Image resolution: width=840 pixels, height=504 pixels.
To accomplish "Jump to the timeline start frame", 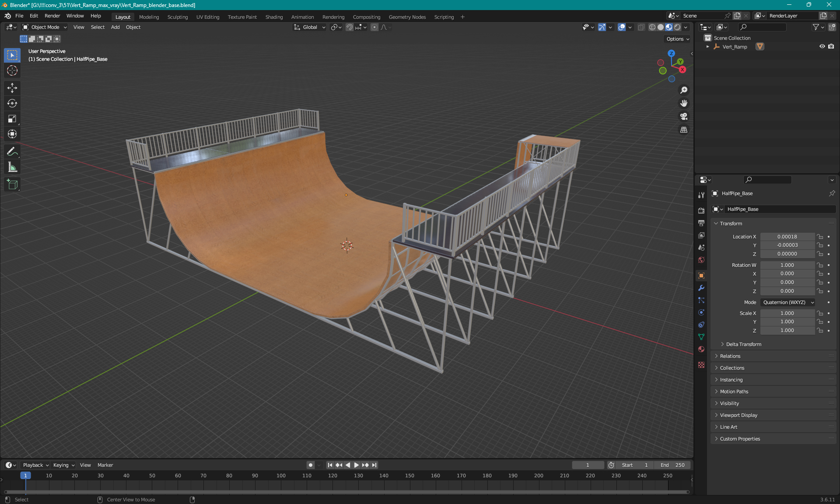I will (x=330, y=465).
